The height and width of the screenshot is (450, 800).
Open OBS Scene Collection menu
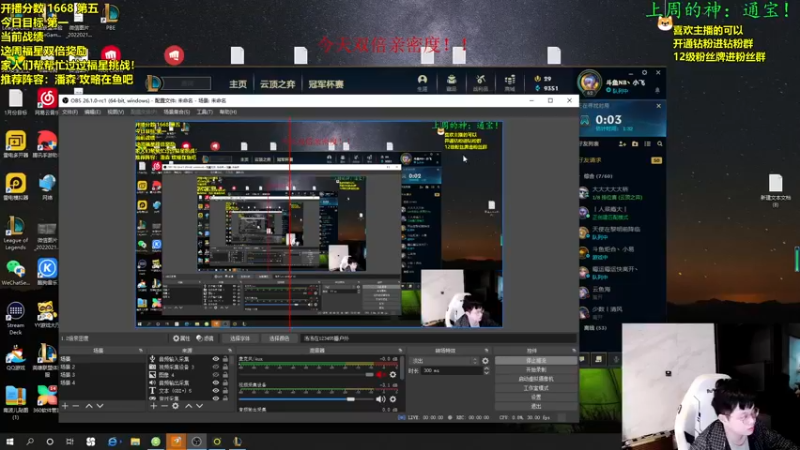pos(177,112)
